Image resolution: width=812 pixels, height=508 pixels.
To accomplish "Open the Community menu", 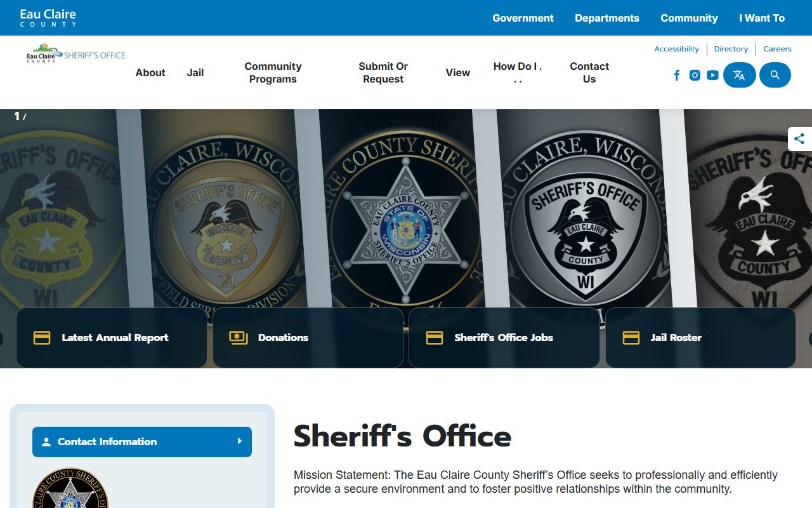I will [x=689, y=18].
